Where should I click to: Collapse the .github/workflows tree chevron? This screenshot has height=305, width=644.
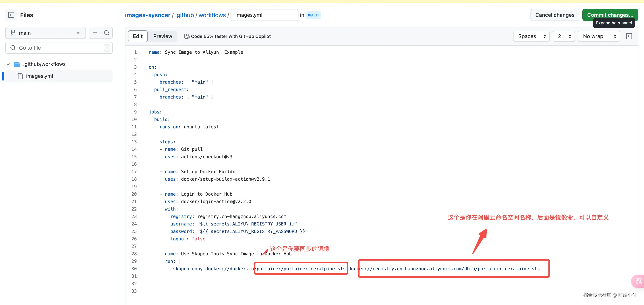coord(8,64)
